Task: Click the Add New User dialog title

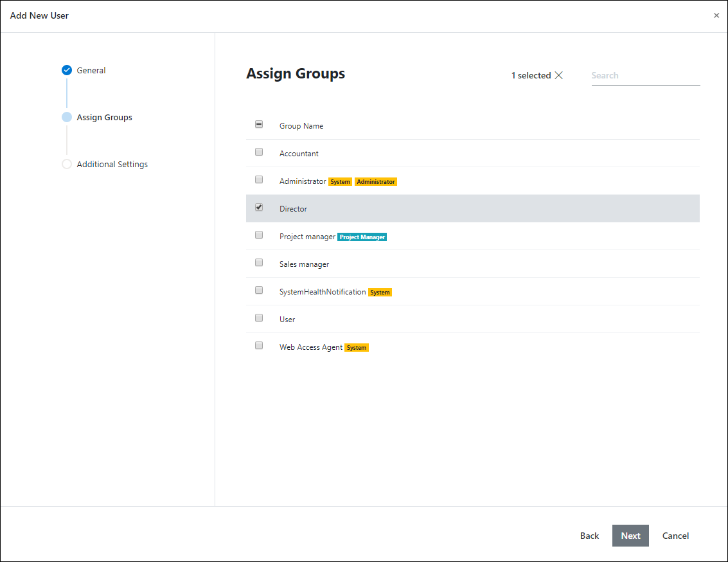Action: pyautogui.click(x=39, y=16)
